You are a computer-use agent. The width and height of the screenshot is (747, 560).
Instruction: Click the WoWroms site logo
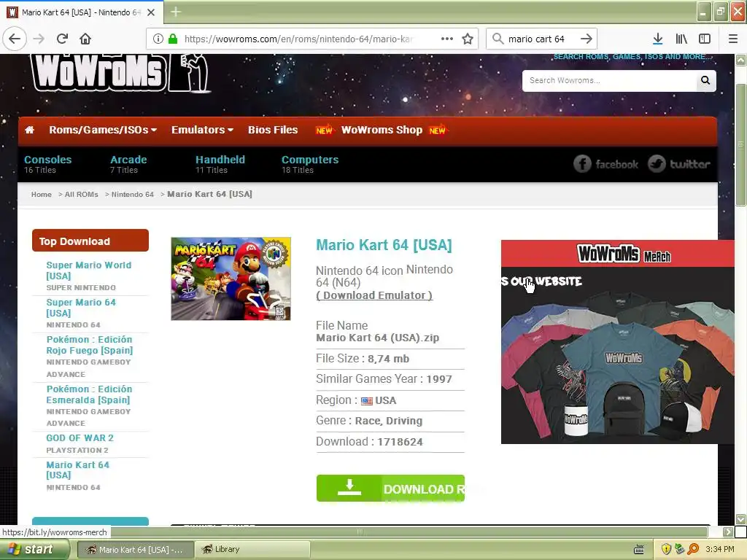120,72
